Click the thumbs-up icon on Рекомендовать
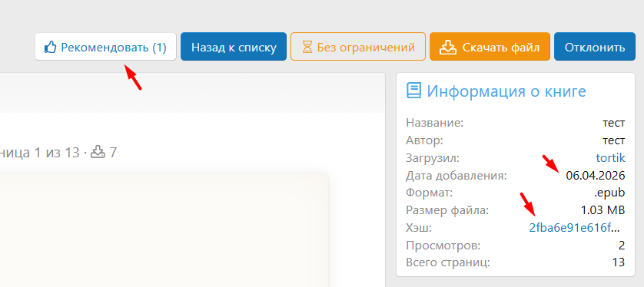The image size is (644, 287). click(50, 47)
